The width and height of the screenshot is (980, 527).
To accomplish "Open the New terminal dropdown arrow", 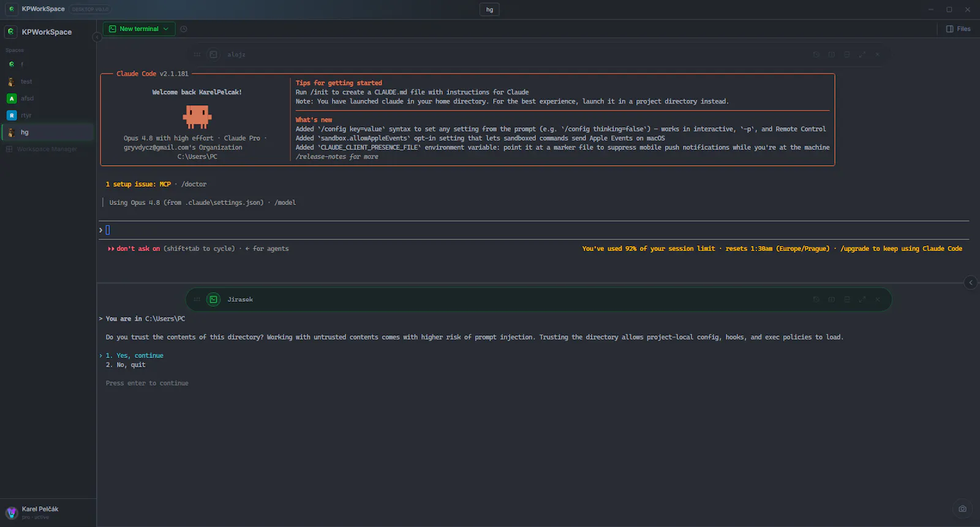I will pyautogui.click(x=166, y=29).
